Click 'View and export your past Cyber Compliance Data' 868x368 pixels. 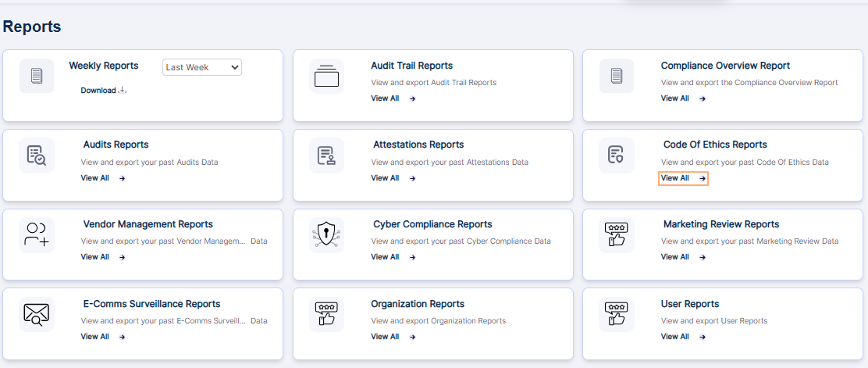click(x=461, y=241)
